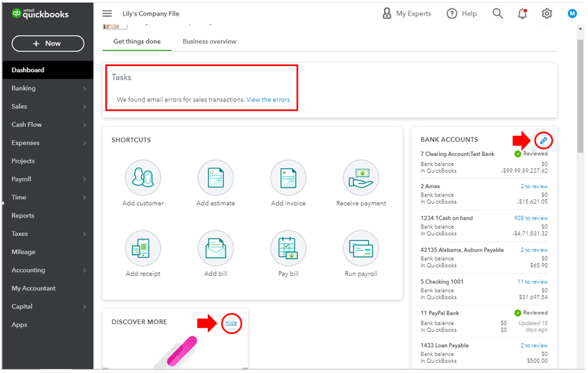Edit bank accounts with the pencil icon
The width and height of the screenshot is (588, 373).
coord(543,141)
